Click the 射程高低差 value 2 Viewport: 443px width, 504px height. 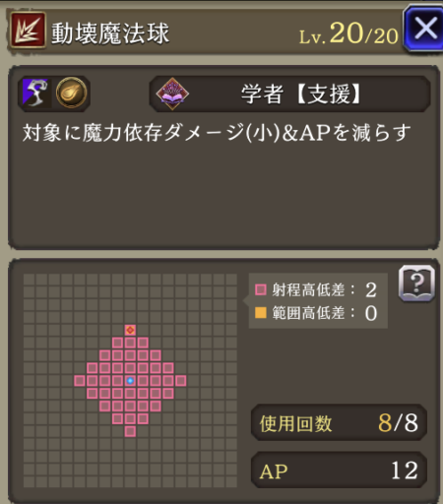pos(371,290)
